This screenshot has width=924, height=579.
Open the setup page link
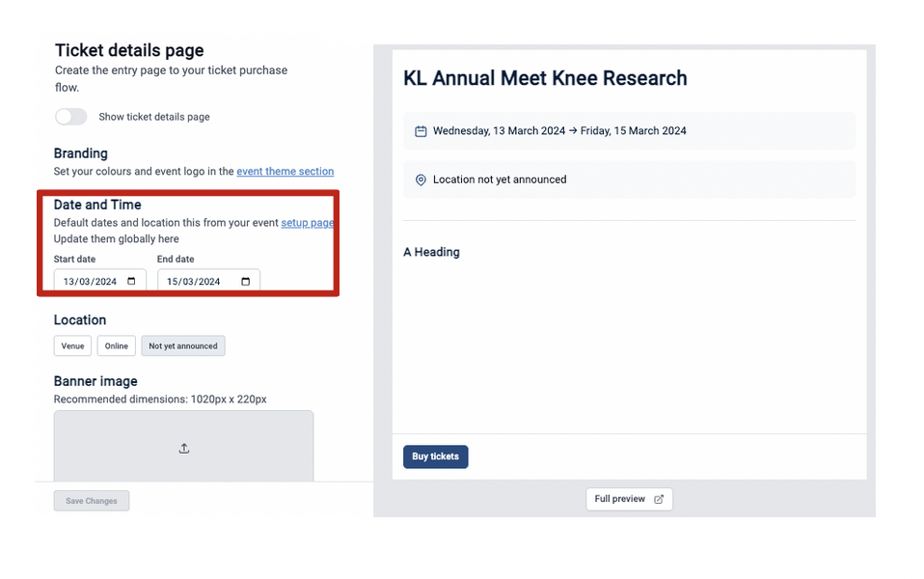click(x=307, y=222)
